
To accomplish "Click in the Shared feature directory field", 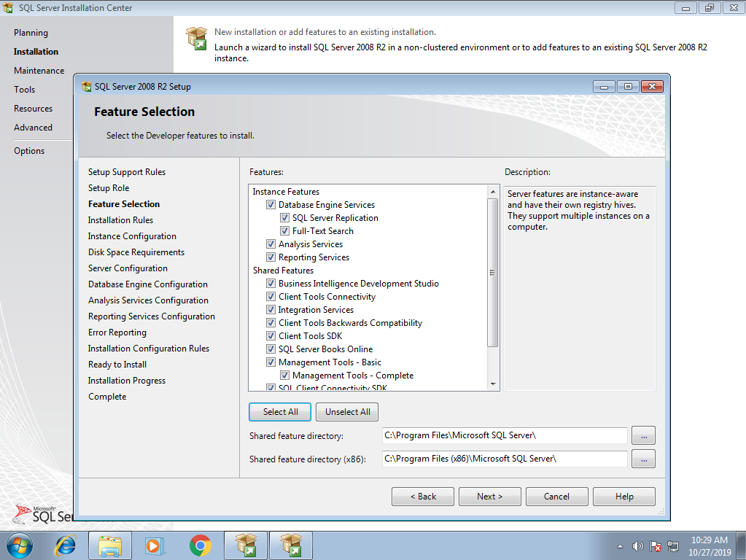I will coord(505,435).
